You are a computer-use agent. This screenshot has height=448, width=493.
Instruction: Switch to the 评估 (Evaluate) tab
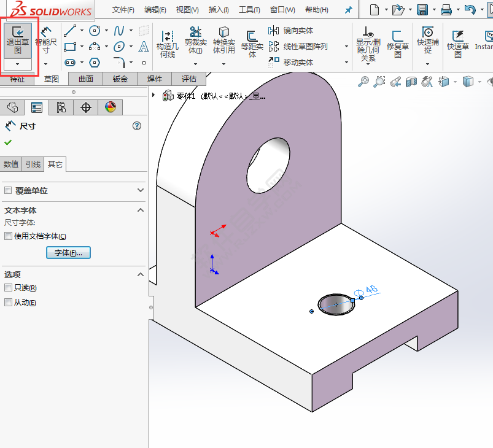tap(187, 78)
